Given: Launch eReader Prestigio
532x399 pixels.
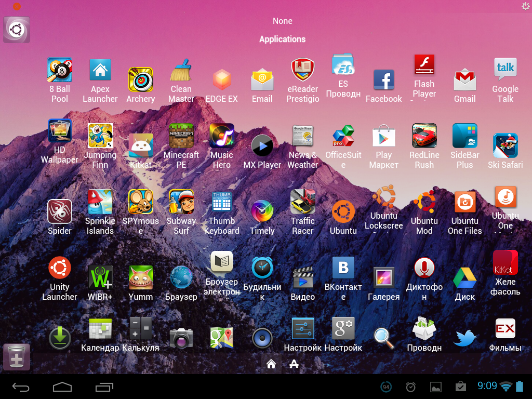Looking at the screenshot, I should coord(303,70).
